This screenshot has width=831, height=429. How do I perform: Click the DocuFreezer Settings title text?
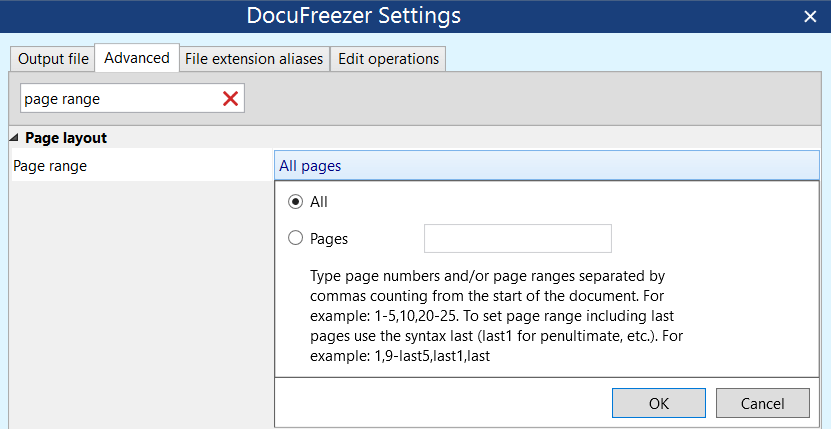click(353, 16)
